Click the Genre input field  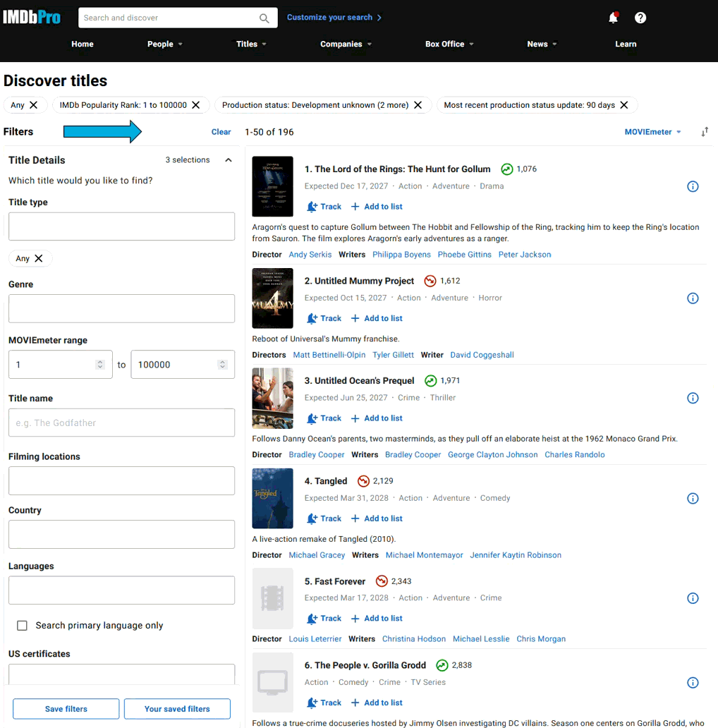pos(121,309)
